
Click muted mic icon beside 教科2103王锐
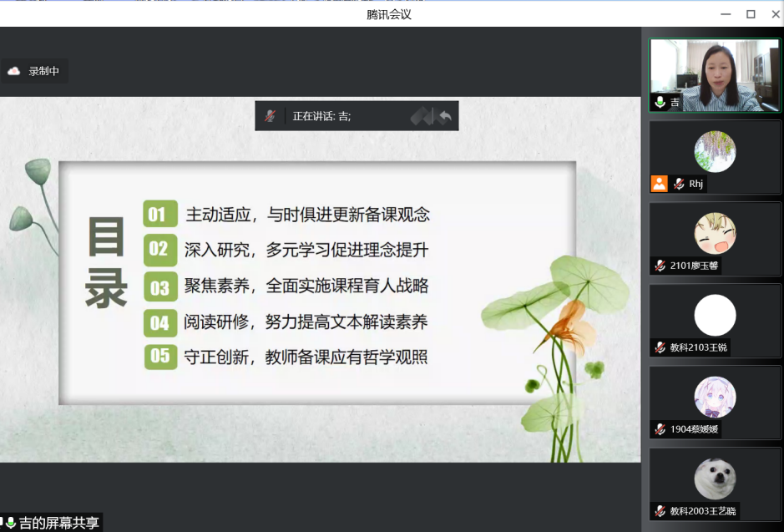(660, 347)
